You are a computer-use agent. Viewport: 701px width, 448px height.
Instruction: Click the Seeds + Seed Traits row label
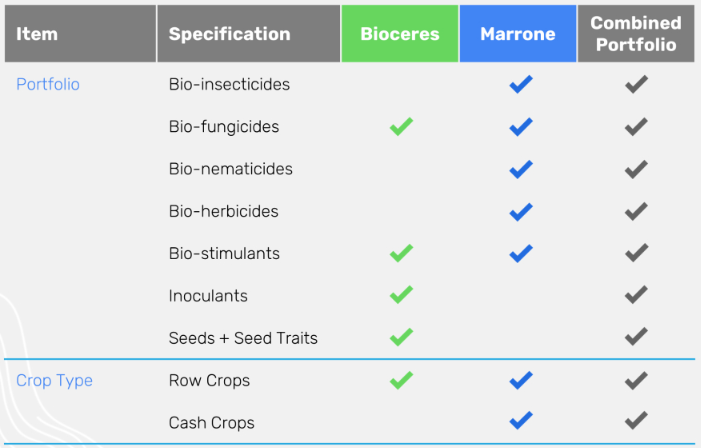tap(243, 338)
